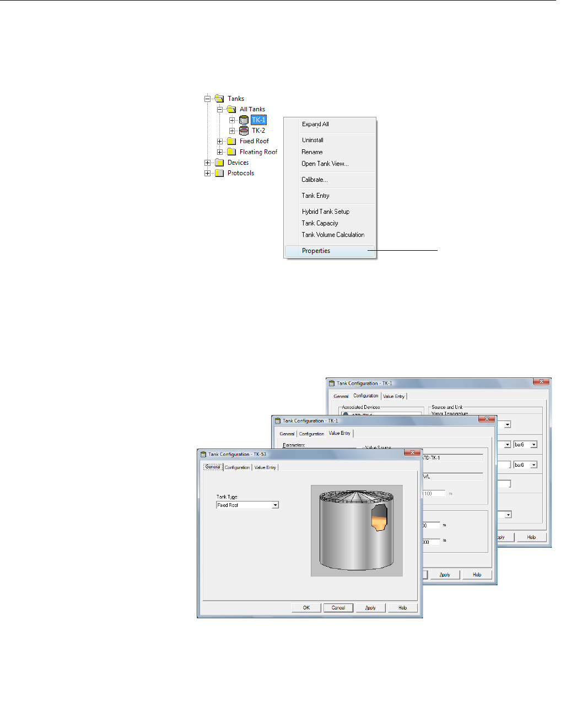566x728 pixels.
Task: Collapse the Tanks tree node
Action: click(208, 99)
